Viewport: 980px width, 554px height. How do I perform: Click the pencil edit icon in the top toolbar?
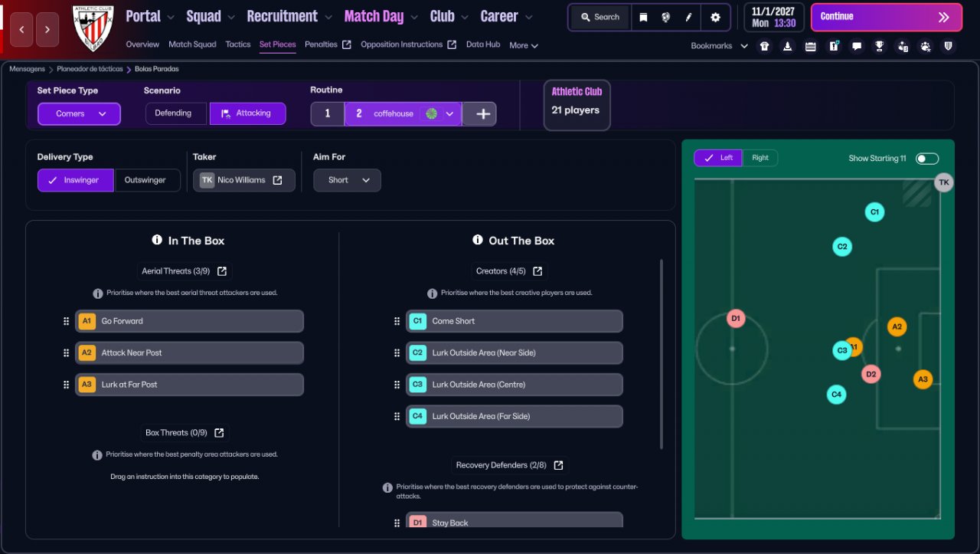688,17
